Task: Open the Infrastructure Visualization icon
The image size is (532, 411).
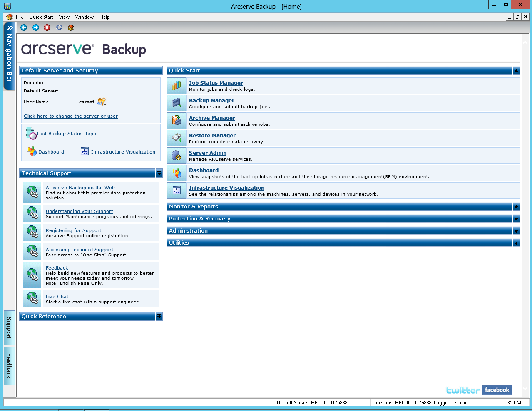Action: pyautogui.click(x=176, y=191)
